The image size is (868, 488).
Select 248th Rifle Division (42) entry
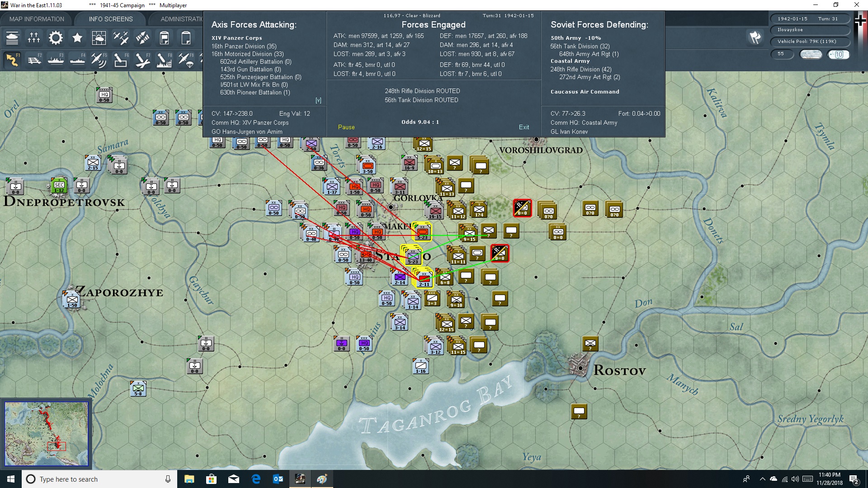(580, 69)
